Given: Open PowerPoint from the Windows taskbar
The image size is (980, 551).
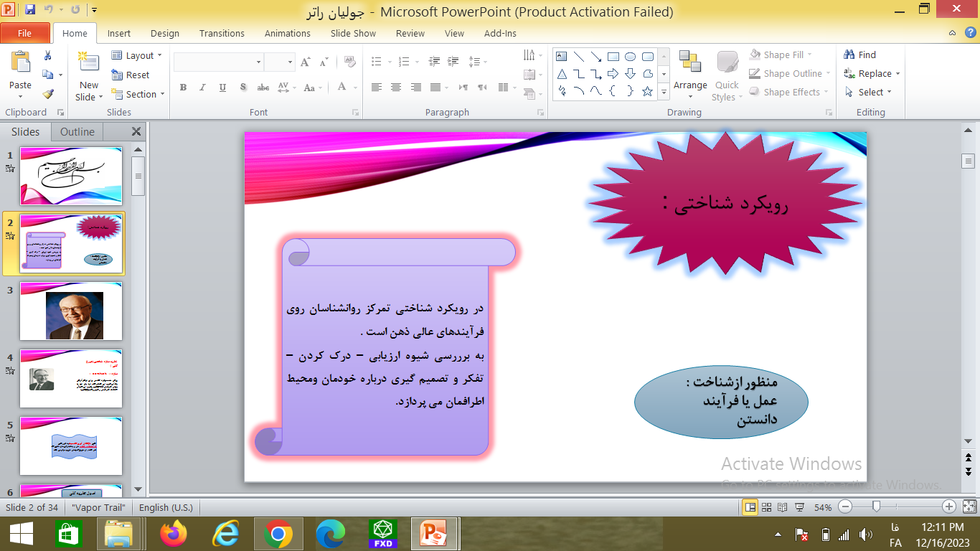Looking at the screenshot, I should coord(435,534).
